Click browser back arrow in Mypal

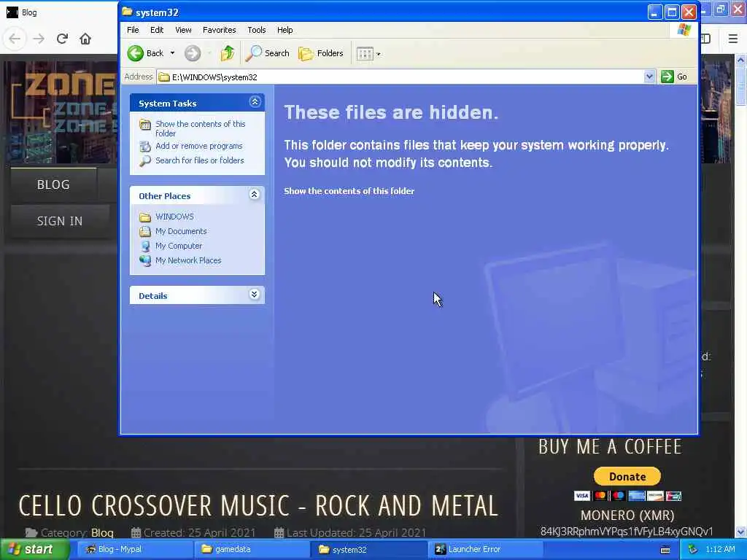click(15, 39)
